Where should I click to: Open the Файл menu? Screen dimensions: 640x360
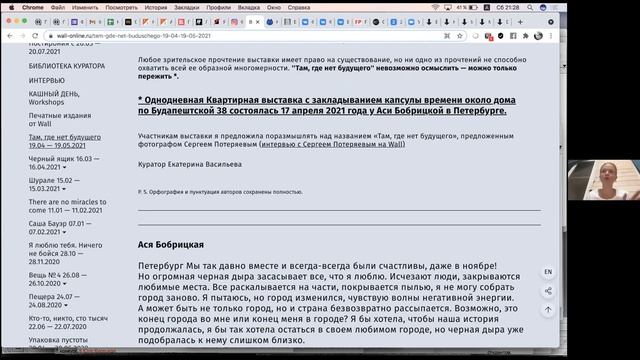[58, 7]
